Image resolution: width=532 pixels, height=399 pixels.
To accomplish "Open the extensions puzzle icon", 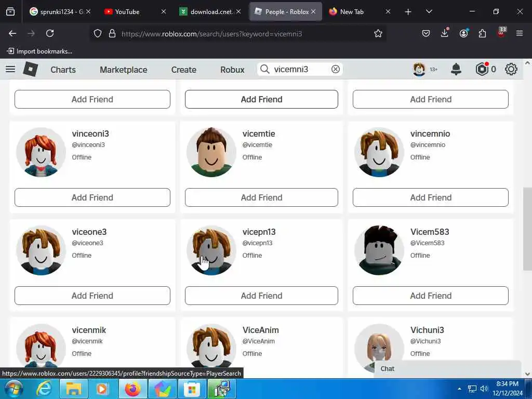I will point(482,34).
